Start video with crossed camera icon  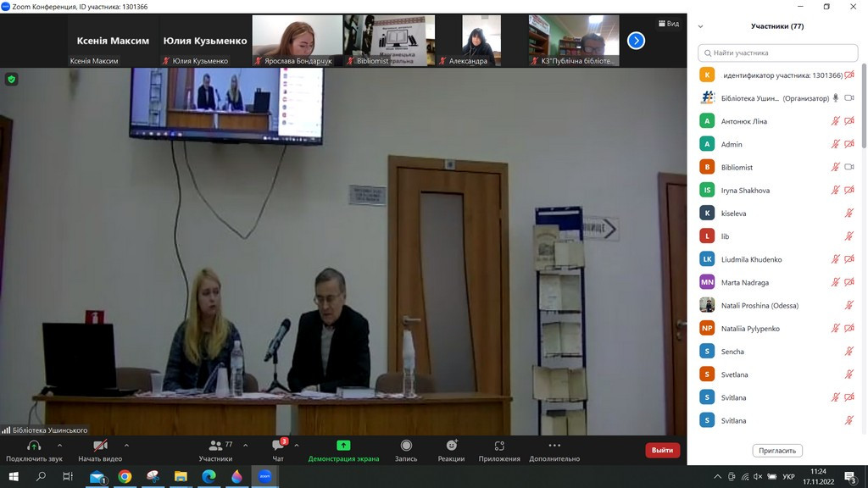(x=100, y=446)
